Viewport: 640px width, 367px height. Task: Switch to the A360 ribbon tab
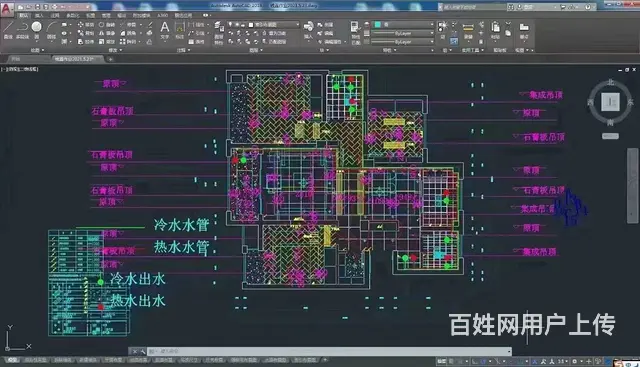click(x=162, y=15)
